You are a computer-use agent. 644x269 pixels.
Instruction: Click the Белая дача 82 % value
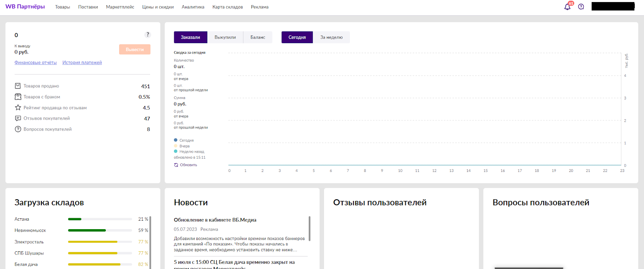pos(143,264)
